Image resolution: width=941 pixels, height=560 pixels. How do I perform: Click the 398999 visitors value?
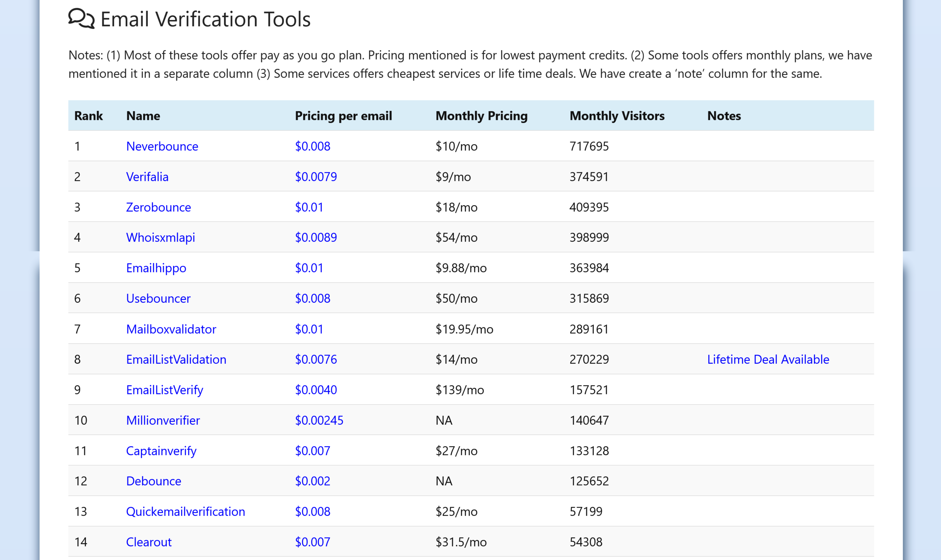click(589, 237)
